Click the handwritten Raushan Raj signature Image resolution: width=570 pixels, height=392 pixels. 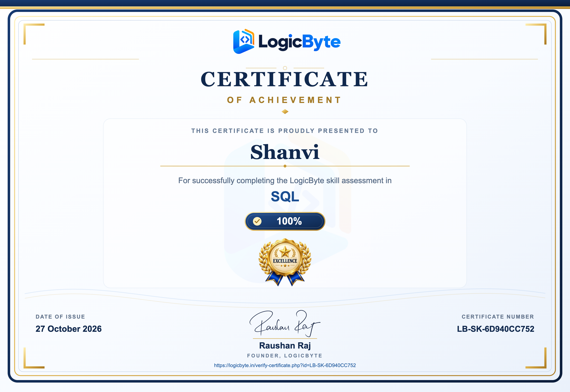[x=285, y=323]
